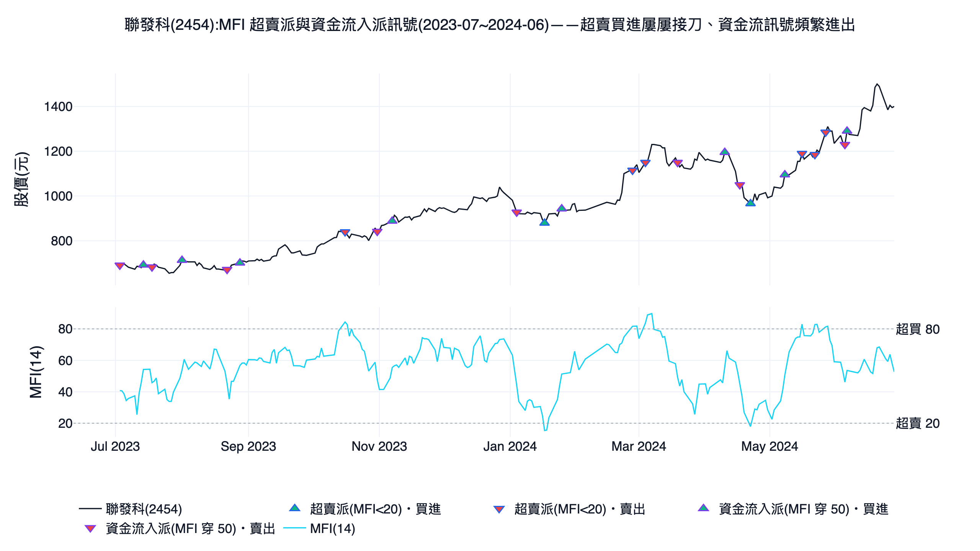Toggle legend entry 超賣派(MFI<20)・買進
The width and height of the screenshot is (980, 551).
365,509
